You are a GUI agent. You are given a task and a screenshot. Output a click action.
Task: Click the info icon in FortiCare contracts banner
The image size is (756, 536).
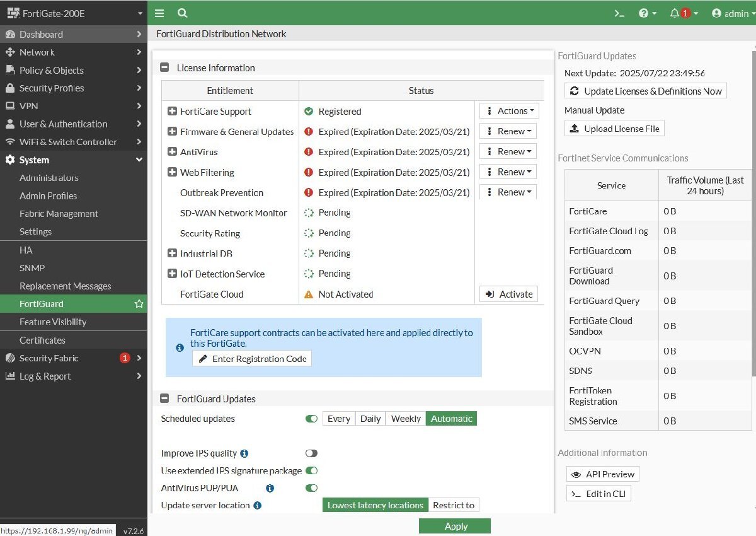point(180,347)
